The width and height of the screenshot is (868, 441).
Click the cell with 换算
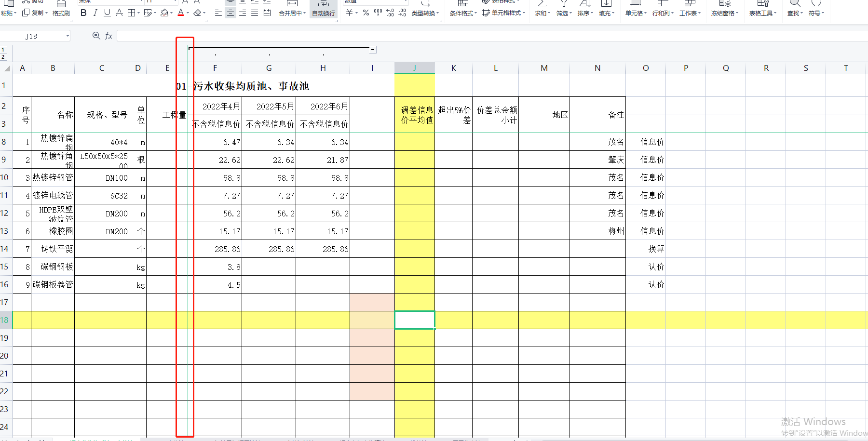(646, 249)
